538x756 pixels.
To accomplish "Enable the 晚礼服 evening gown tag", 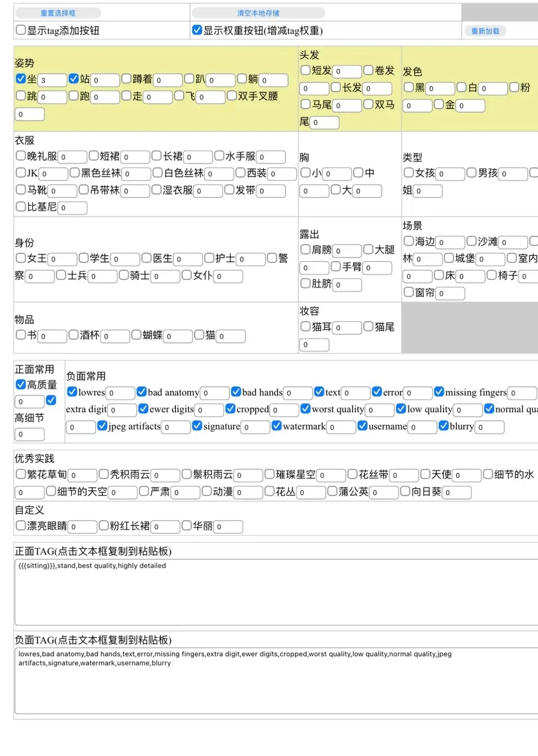I will click(x=20, y=156).
